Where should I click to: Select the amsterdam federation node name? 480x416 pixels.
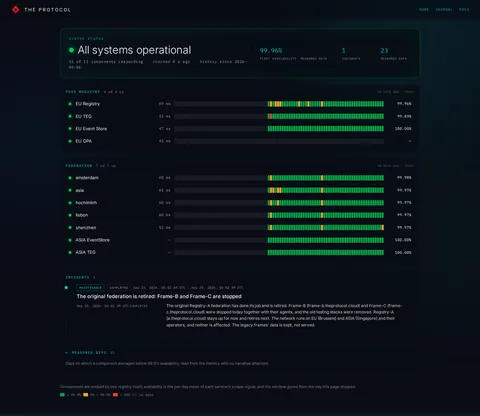[x=87, y=178]
